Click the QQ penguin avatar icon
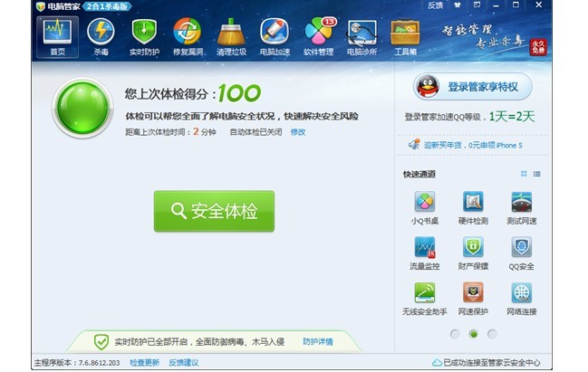This screenshot has height=372, width=588. pos(428,87)
